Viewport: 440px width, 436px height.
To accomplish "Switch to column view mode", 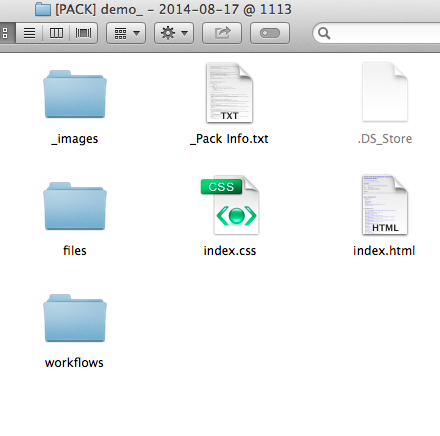I will point(56,33).
